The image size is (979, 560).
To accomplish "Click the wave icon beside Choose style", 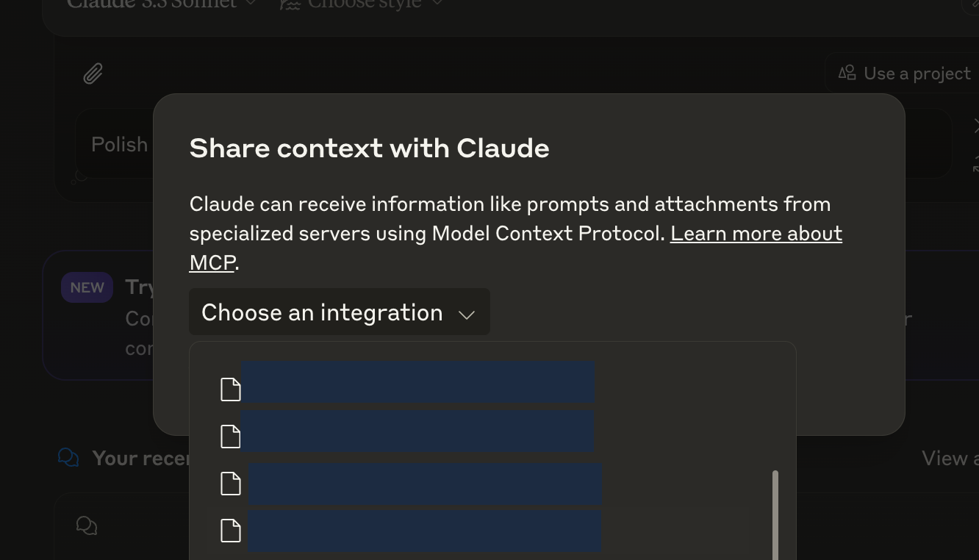I will [290, 4].
